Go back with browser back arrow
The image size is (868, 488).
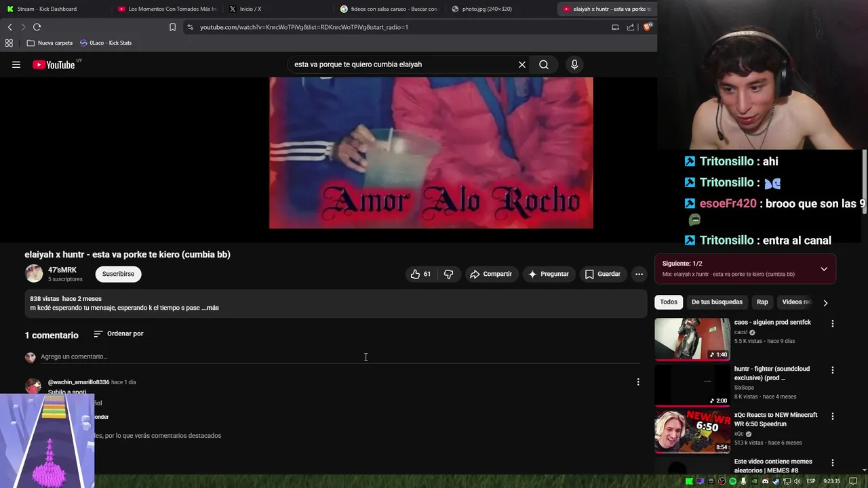[x=9, y=27]
